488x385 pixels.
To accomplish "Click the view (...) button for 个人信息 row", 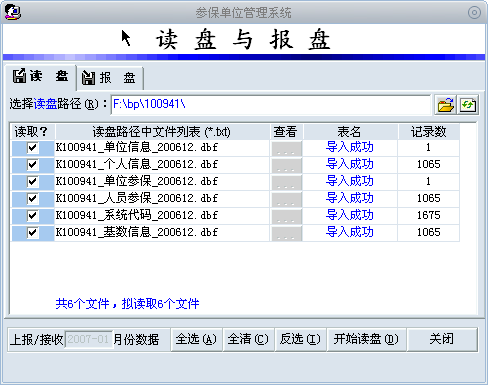I will pyautogui.click(x=286, y=165).
